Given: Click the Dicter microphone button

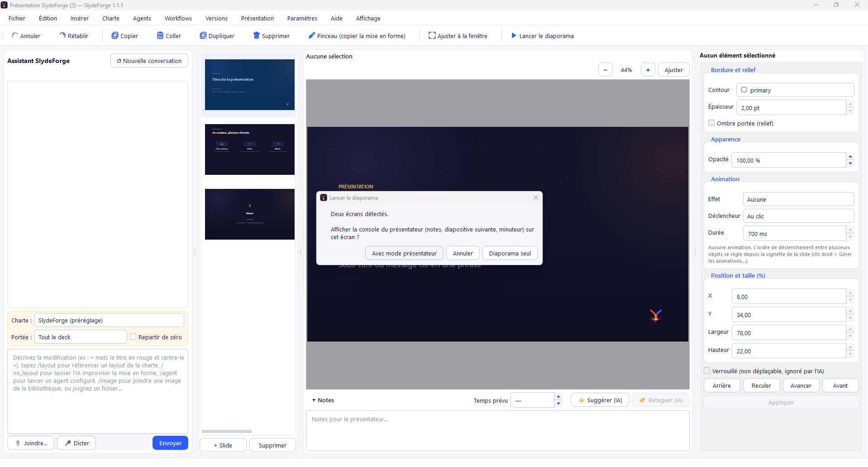Looking at the screenshot, I should 76,443.
